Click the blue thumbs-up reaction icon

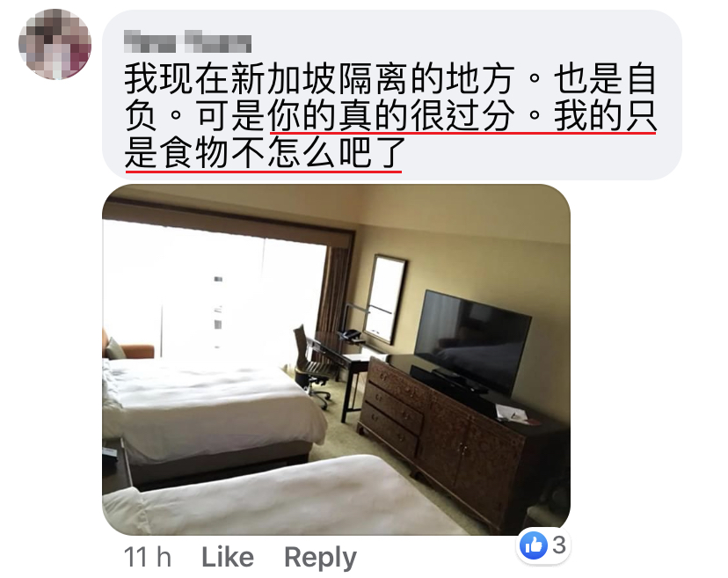(534, 545)
